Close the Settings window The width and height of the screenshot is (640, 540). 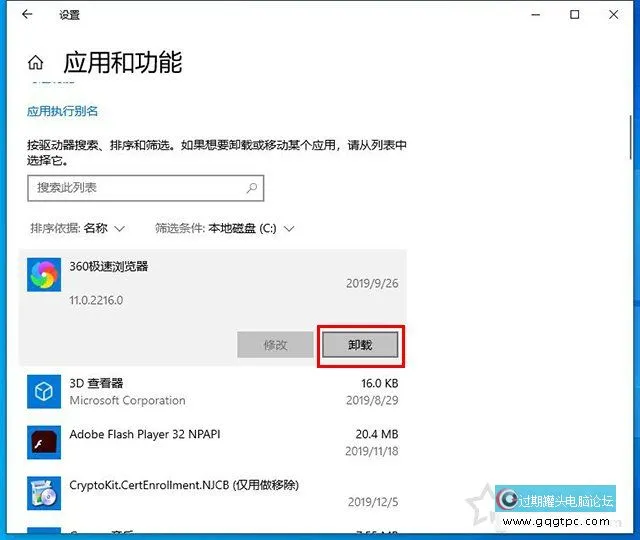point(613,15)
